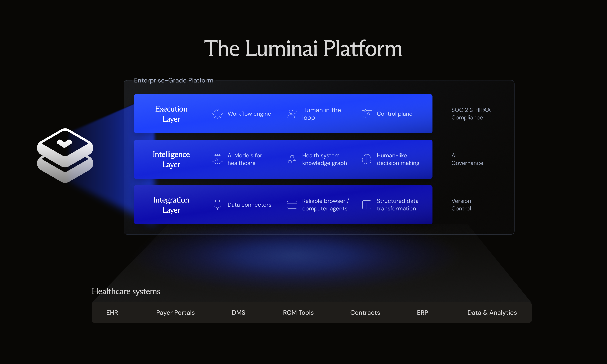Click the "Healthcare systems" heading

[126, 291]
